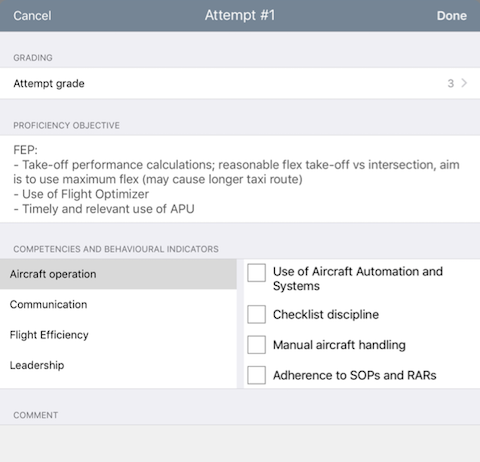Click into the comment field
The image size is (480, 462).
point(240,443)
